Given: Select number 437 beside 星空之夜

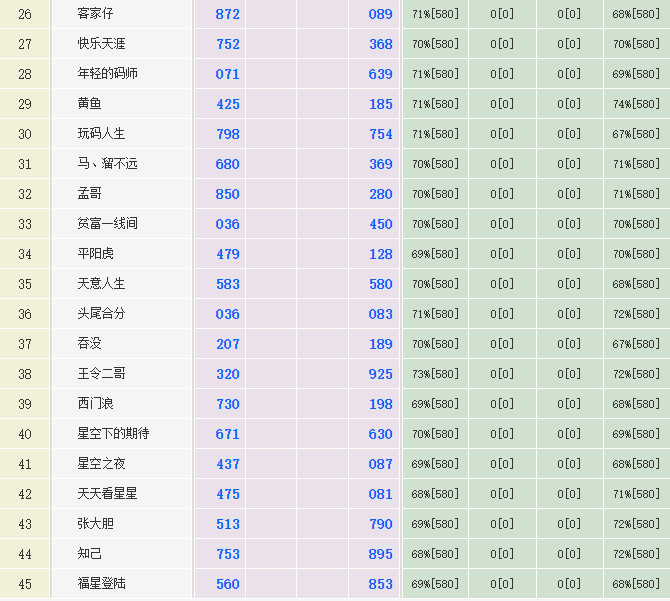Looking at the screenshot, I should click(x=228, y=464).
